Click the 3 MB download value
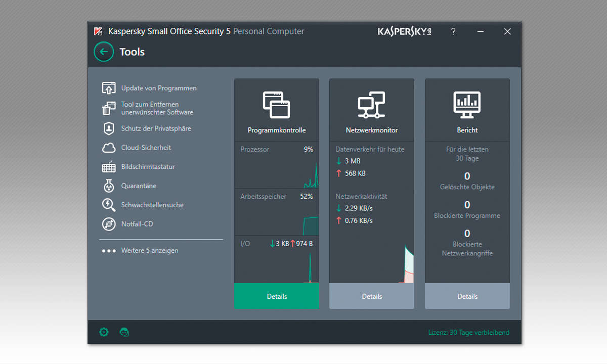 pos(353,161)
